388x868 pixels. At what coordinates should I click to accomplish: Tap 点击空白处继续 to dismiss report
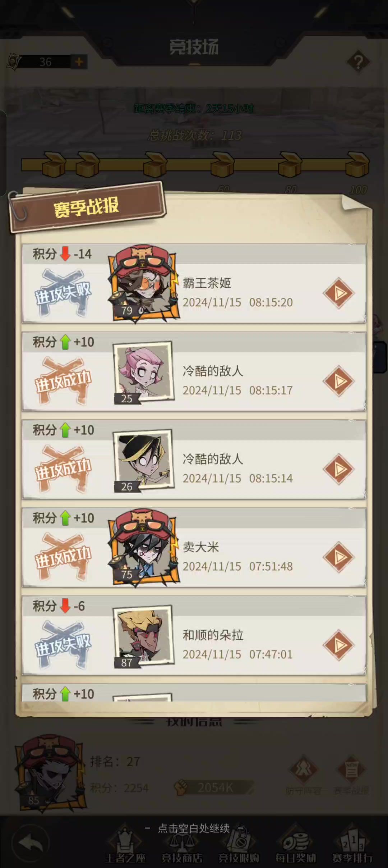pos(194,828)
